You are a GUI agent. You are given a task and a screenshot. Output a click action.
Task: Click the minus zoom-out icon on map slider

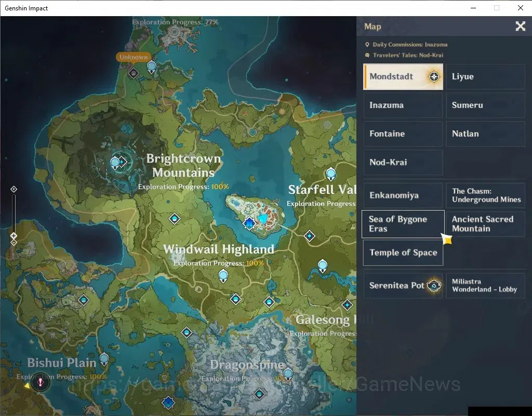14,242
